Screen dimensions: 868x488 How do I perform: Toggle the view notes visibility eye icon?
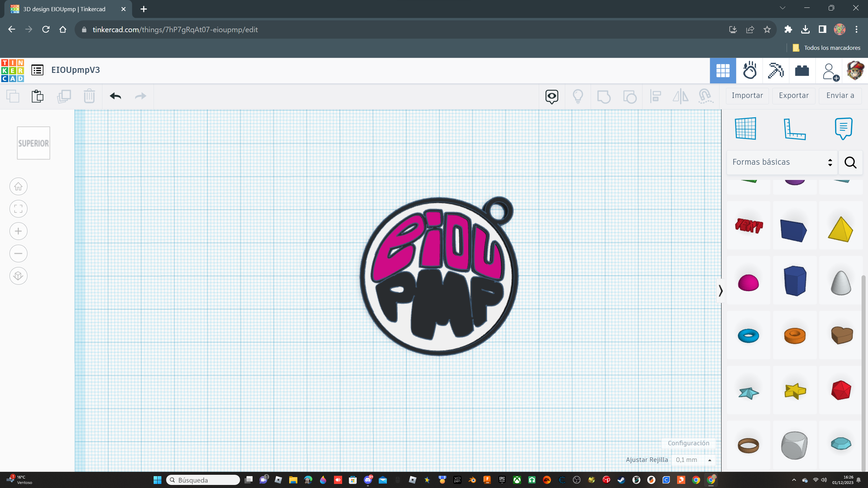coord(552,97)
